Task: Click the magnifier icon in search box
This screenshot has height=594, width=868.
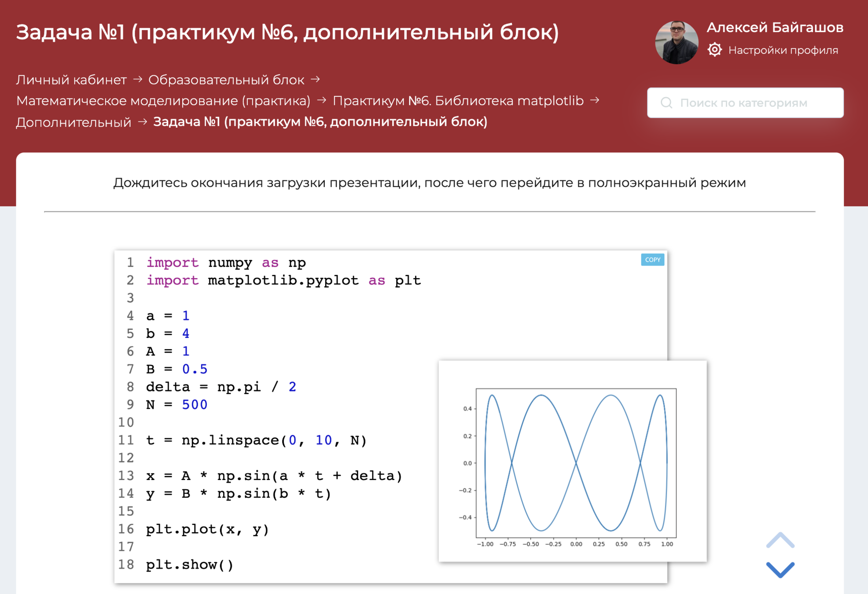Action: (666, 103)
